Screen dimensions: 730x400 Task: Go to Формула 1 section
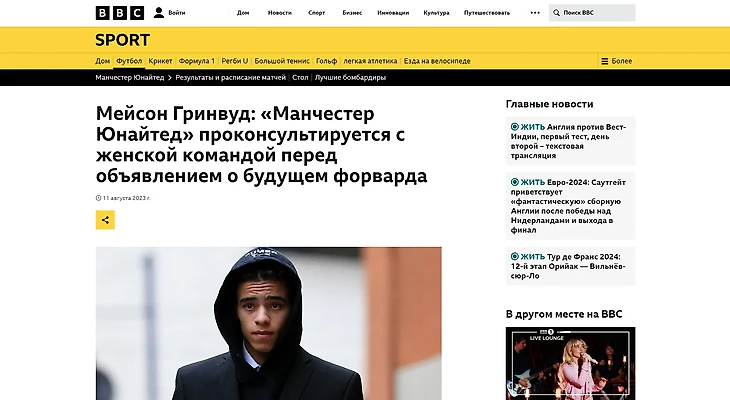click(197, 61)
